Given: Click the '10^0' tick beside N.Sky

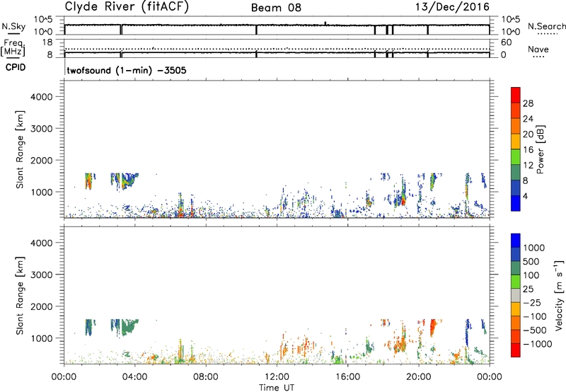Looking at the screenshot, I should pos(43,32).
